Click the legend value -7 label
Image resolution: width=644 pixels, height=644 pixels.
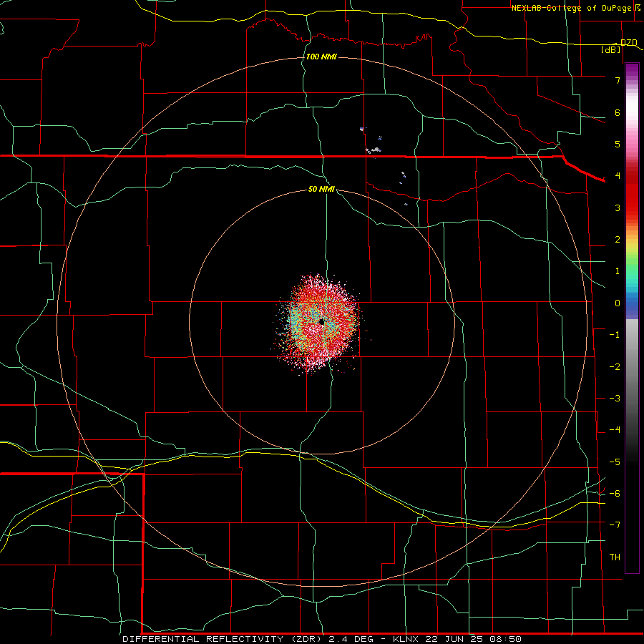click(x=615, y=525)
